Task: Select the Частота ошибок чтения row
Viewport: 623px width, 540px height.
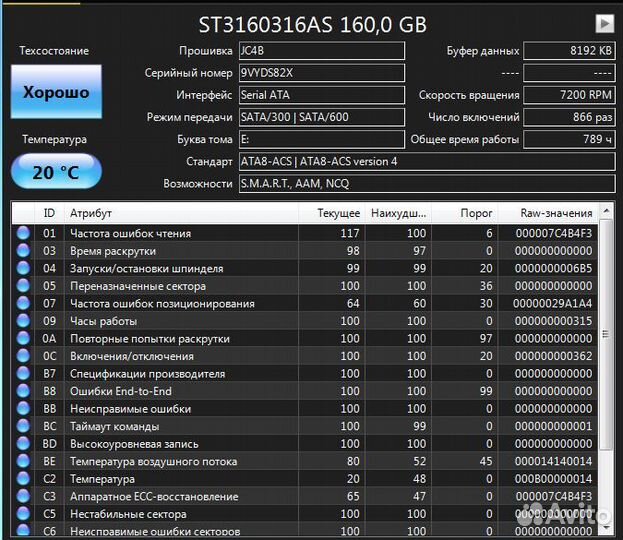Action: (305, 233)
